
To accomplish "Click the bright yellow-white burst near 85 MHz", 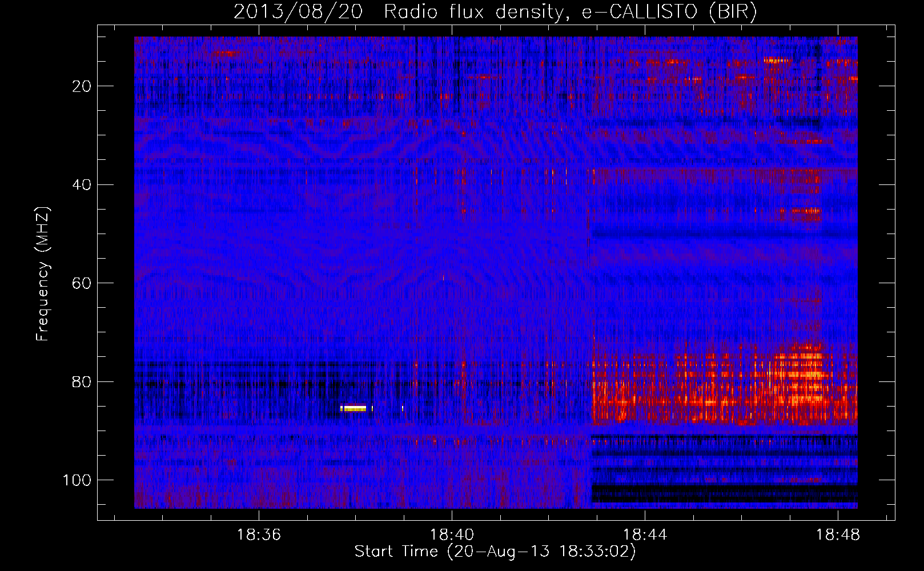I will [x=355, y=408].
